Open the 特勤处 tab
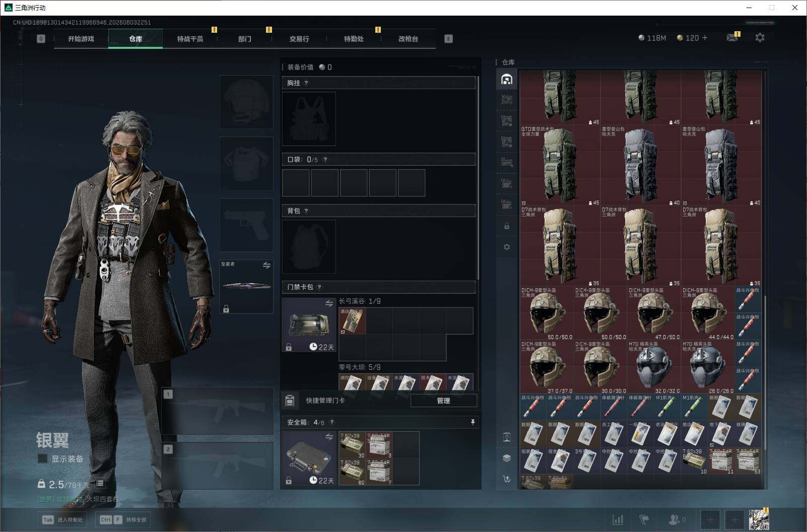The height and width of the screenshot is (532, 807). click(x=354, y=39)
